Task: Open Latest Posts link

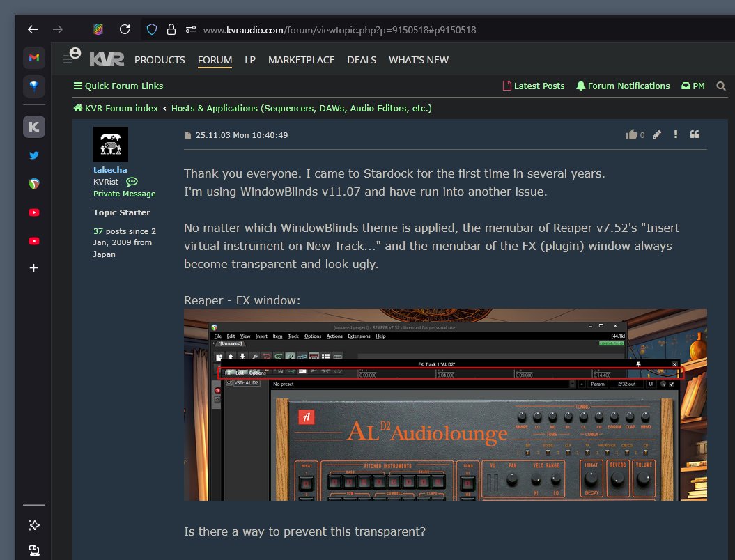Action: click(534, 86)
